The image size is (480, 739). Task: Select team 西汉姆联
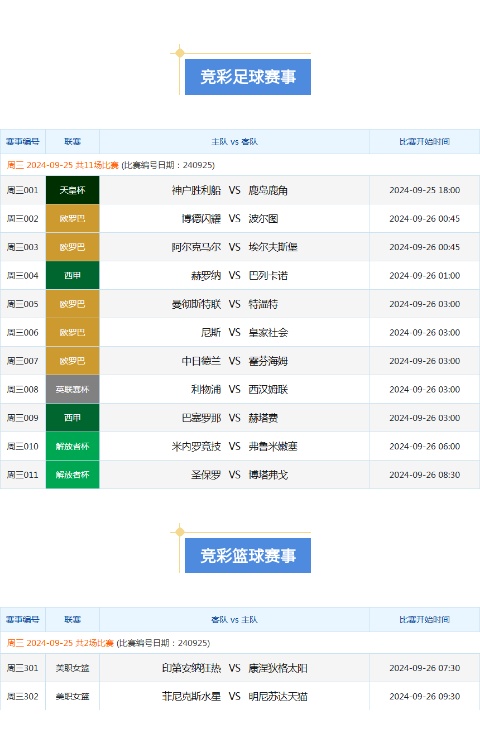point(268,390)
